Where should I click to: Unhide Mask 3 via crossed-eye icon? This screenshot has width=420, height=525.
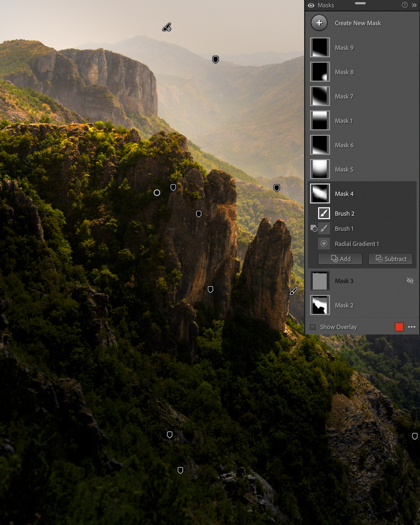410,281
